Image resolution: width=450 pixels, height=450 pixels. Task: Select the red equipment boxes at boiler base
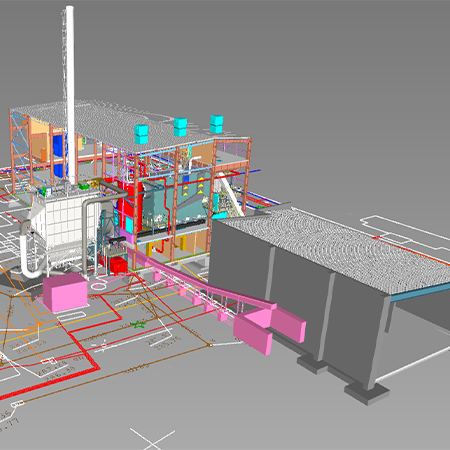(119, 265)
